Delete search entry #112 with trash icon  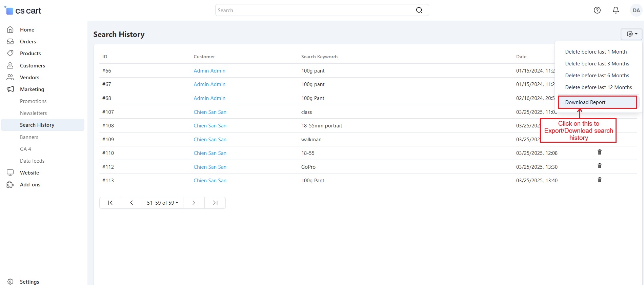[599, 166]
